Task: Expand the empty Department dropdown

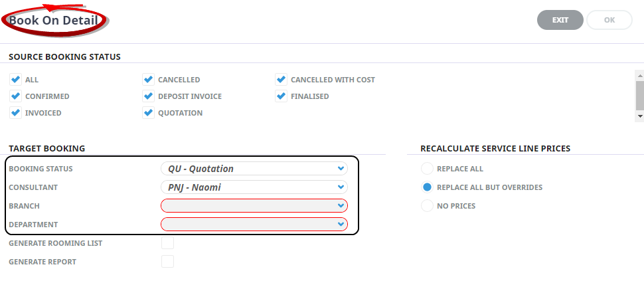Action: [254, 225]
